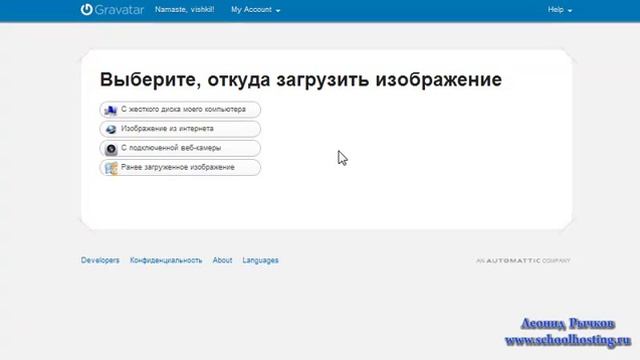Choose 'Изображение из интернета' option

tap(180, 129)
